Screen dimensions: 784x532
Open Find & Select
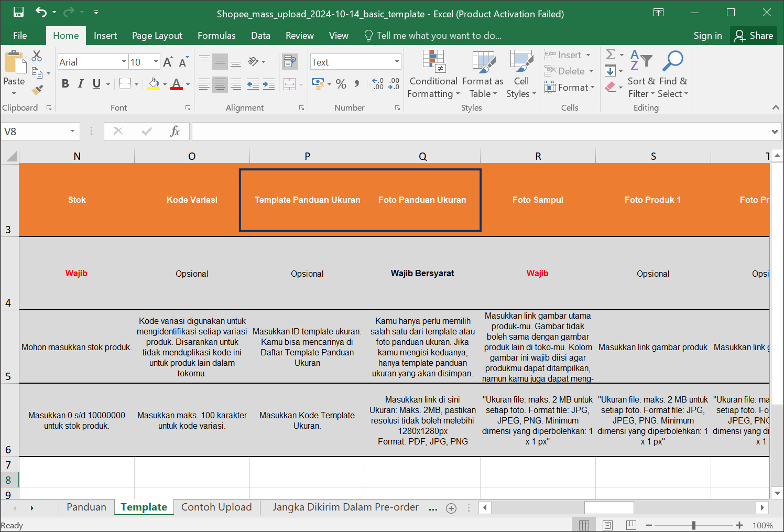click(672, 73)
